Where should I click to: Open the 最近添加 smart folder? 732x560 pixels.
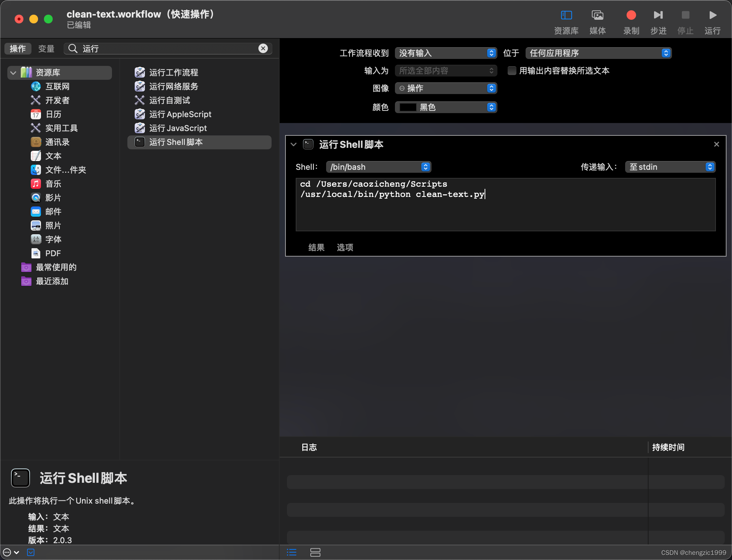pyautogui.click(x=45, y=281)
